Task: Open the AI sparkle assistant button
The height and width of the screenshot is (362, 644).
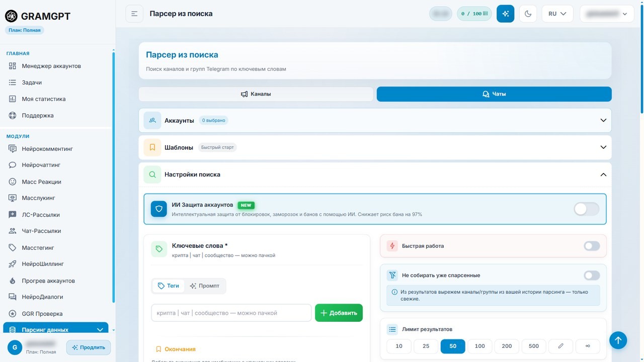Action: (505, 14)
